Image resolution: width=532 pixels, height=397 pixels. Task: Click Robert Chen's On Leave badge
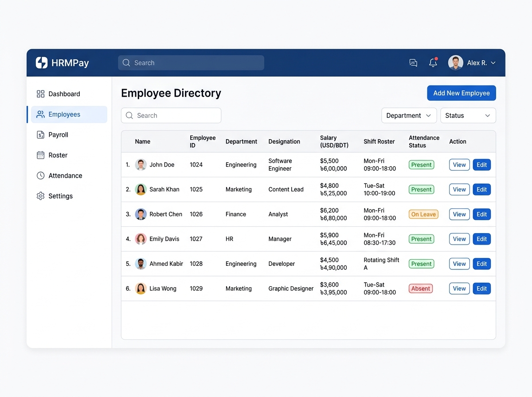pyautogui.click(x=423, y=214)
